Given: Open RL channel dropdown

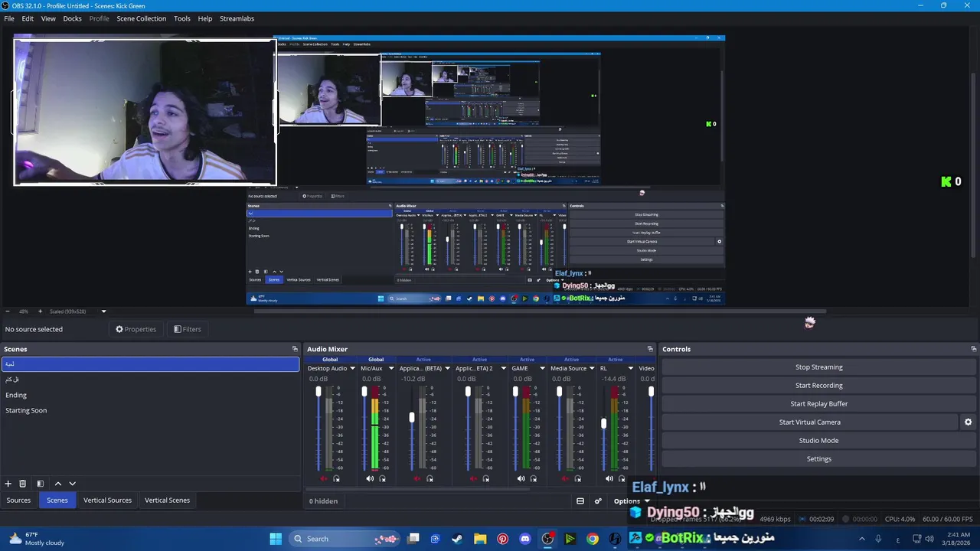Looking at the screenshot, I should tap(630, 368).
